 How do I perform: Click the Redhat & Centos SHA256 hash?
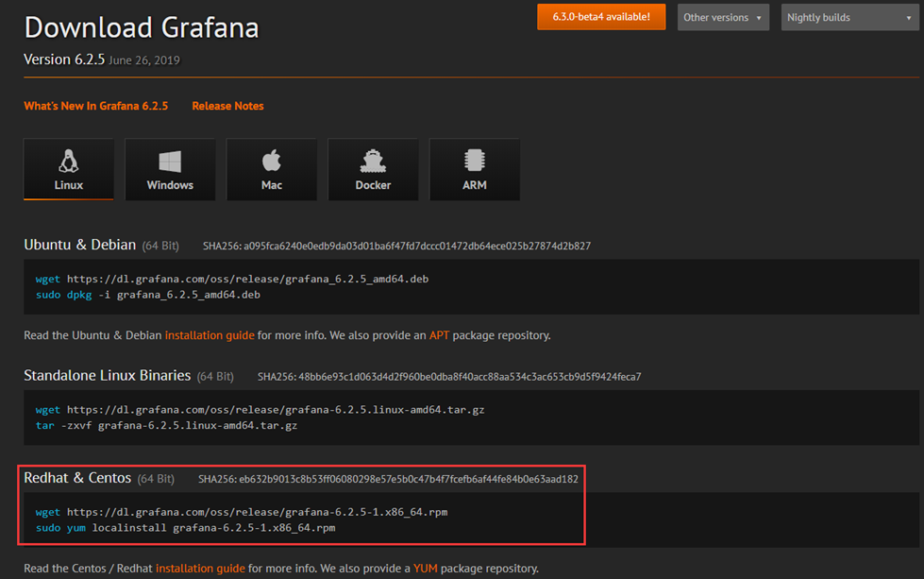388,480
